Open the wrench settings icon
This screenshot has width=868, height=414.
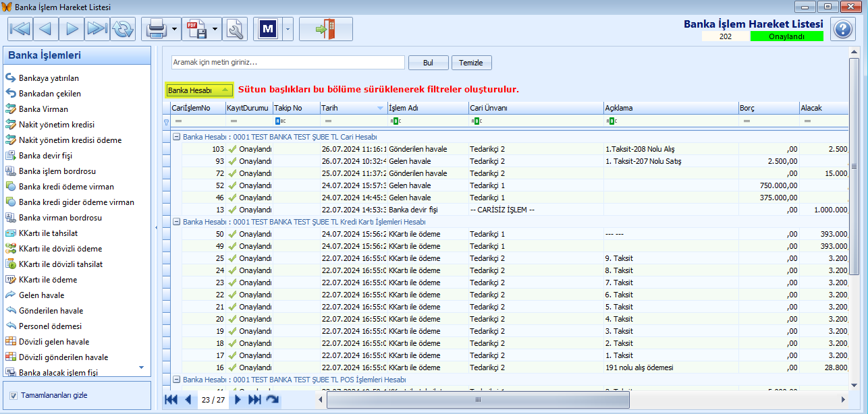pyautogui.click(x=236, y=29)
